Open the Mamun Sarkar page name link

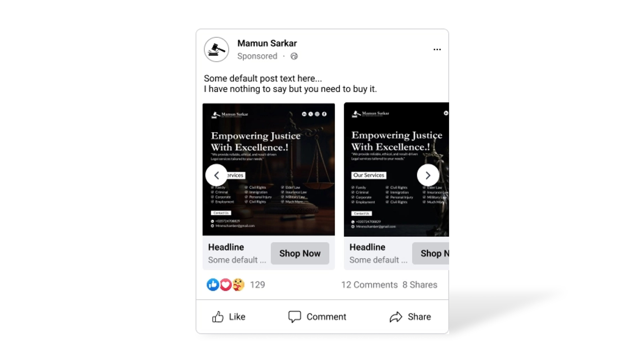[x=267, y=44]
